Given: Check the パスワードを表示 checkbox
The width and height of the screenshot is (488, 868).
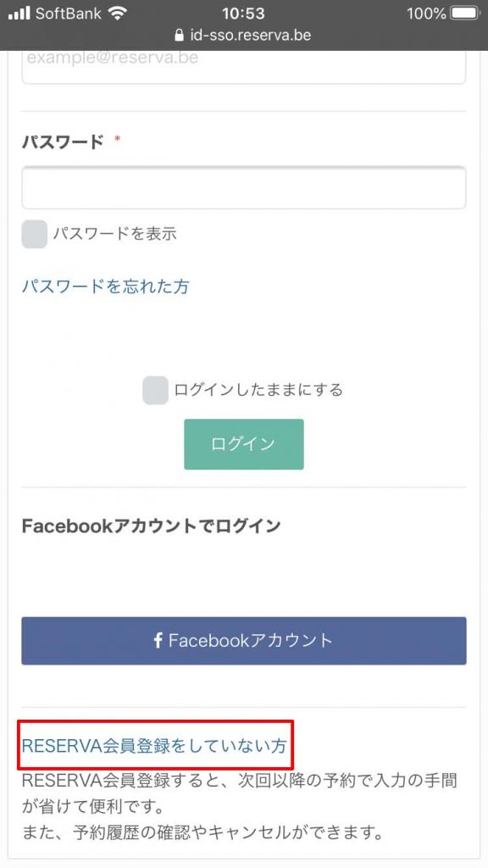Looking at the screenshot, I should click(x=34, y=234).
